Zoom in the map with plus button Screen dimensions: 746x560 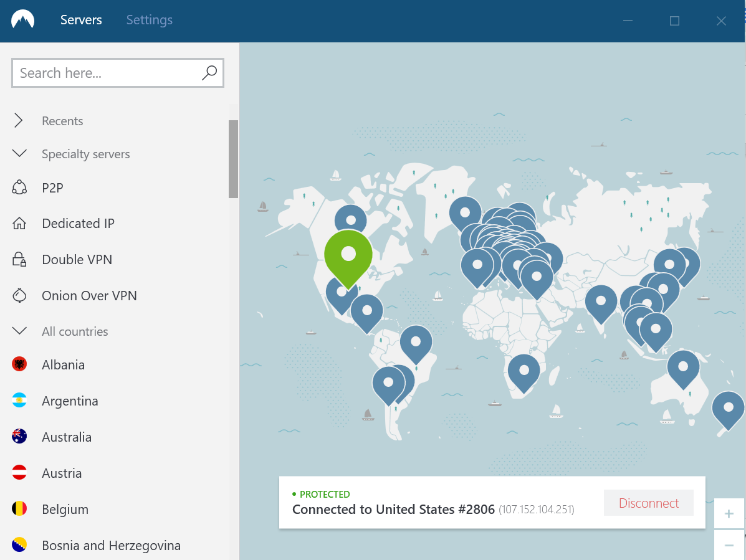point(729,514)
